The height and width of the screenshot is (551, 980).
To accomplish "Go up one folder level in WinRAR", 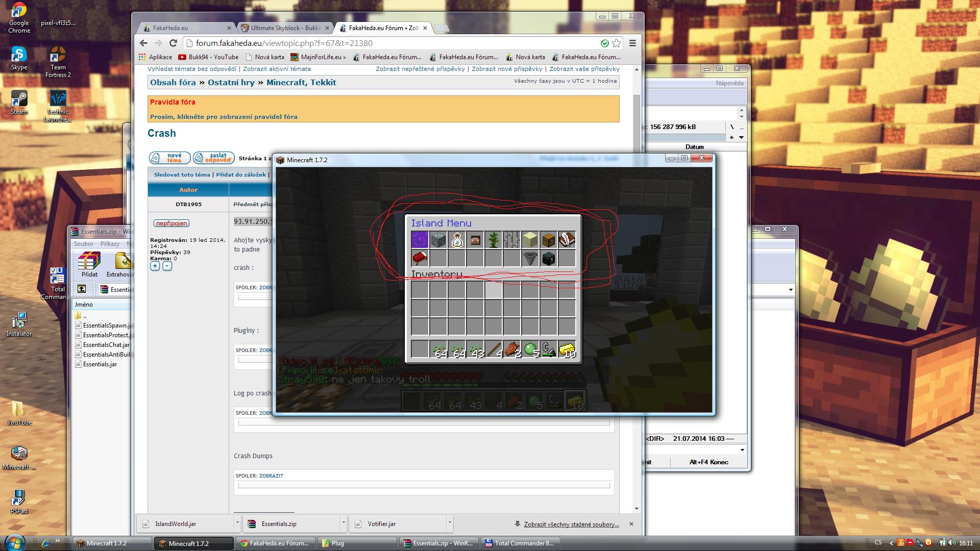I will tap(82, 289).
